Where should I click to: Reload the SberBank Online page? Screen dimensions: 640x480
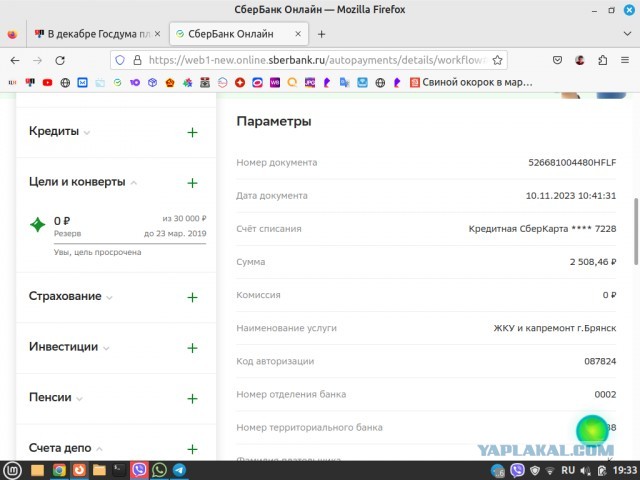point(60,60)
